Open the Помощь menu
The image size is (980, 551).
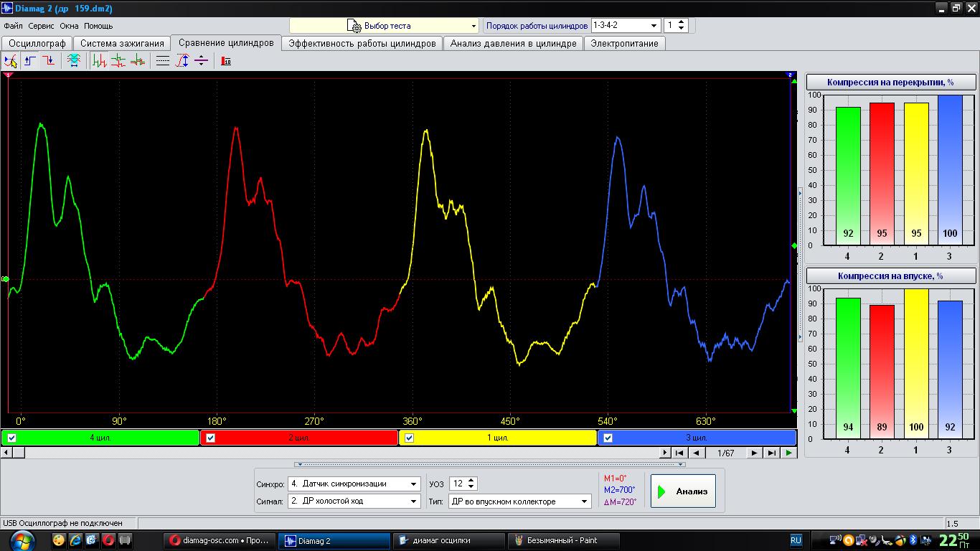pos(98,26)
